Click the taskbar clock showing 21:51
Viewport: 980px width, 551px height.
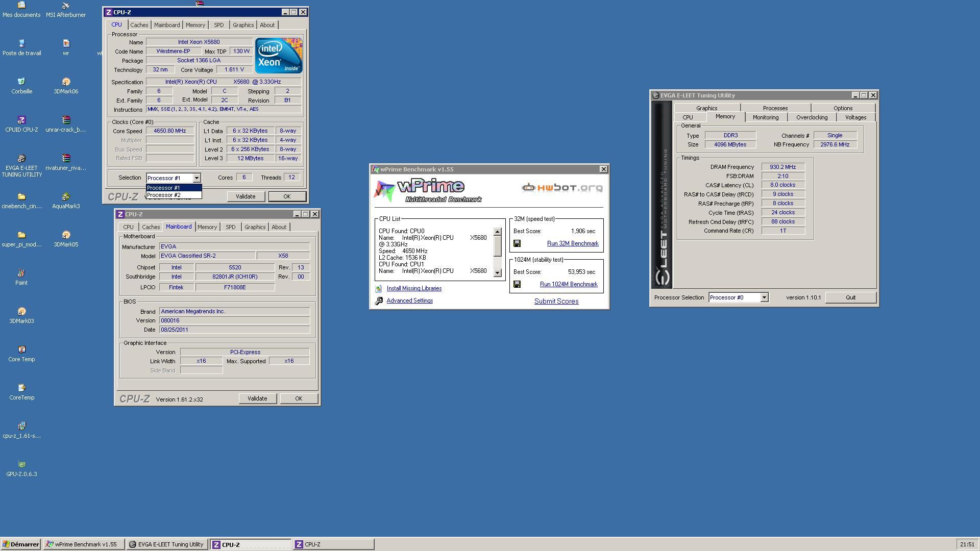967,544
